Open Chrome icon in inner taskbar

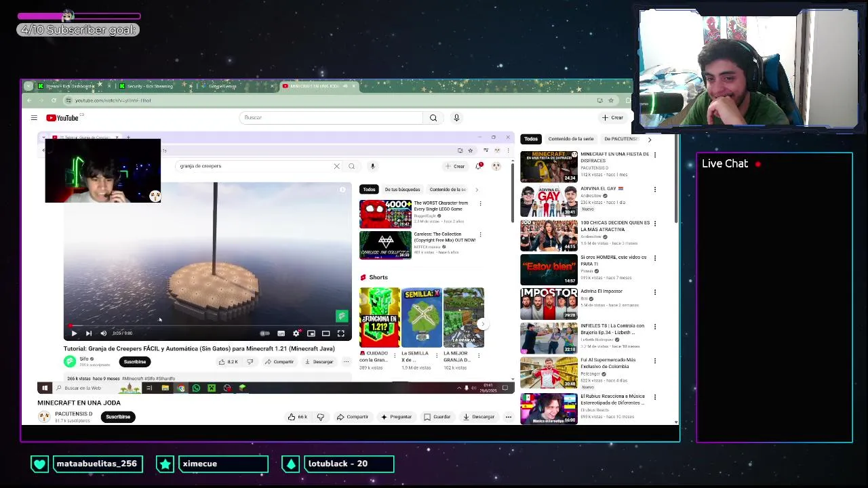click(181, 388)
